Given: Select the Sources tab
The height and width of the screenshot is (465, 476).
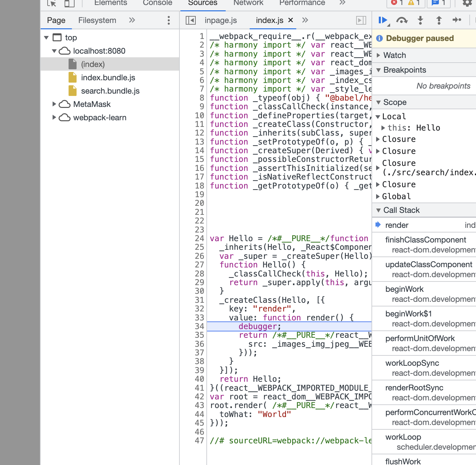Looking at the screenshot, I should 203,3.
